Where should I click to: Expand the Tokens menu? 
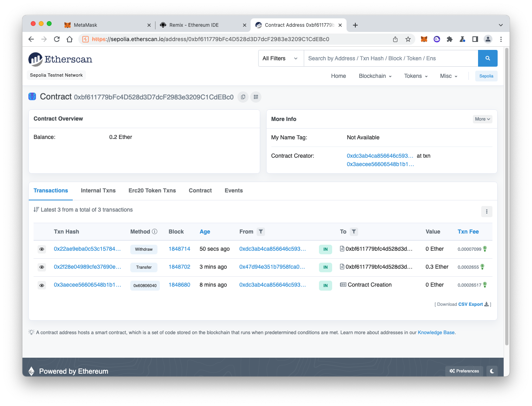(x=416, y=76)
